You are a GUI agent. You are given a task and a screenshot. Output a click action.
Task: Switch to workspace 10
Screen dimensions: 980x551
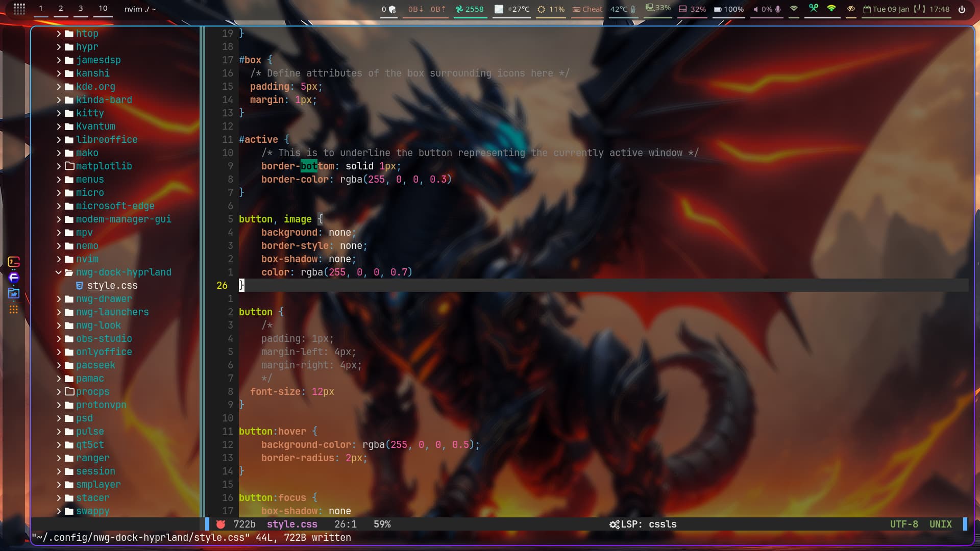tap(103, 9)
